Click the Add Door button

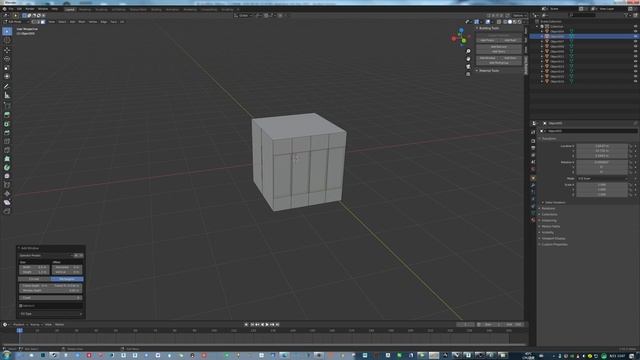pyautogui.click(x=510, y=58)
